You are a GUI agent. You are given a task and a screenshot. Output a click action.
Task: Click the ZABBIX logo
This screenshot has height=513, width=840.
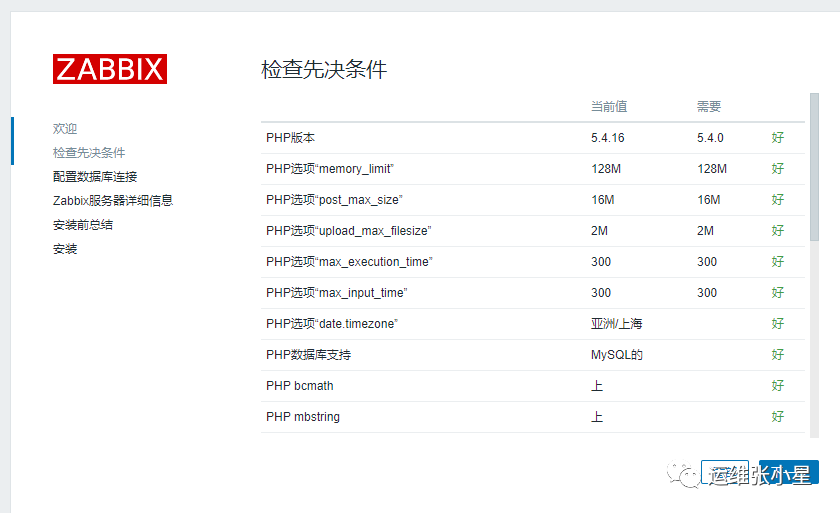[x=110, y=69]
